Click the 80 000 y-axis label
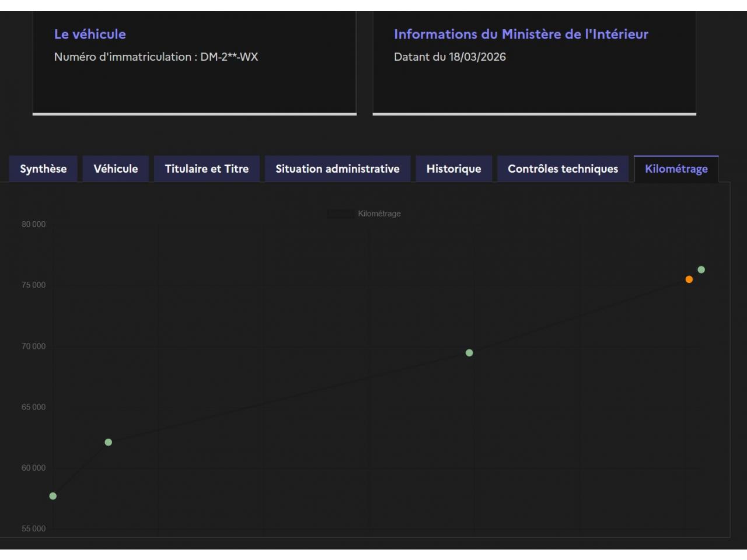Screen dimensions: 747x560 [x=33, y=225]
